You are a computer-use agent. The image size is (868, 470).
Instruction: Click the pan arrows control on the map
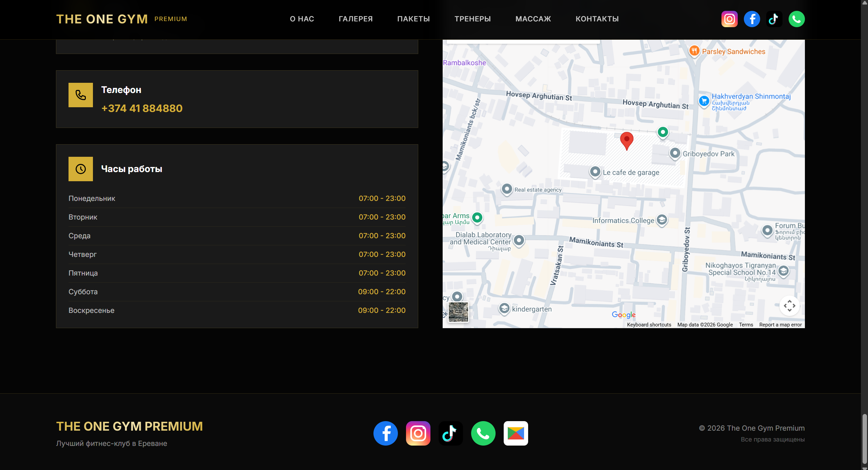coord(790,305)
